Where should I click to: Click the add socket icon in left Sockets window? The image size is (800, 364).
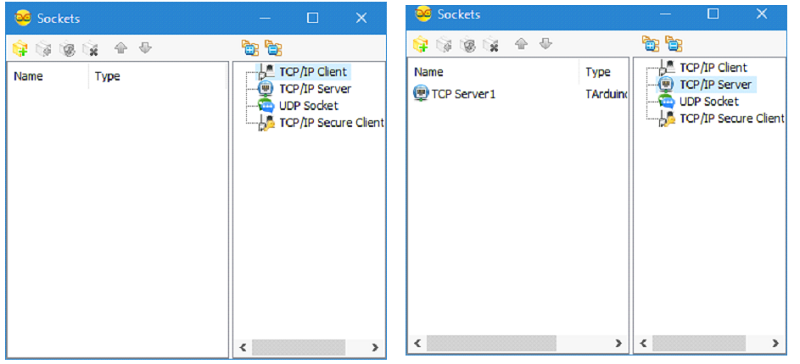click(x=20, y=48)
